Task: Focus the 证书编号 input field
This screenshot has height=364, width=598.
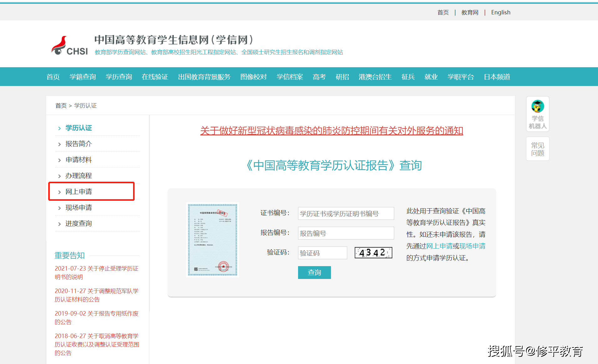Action: (346, 214)
